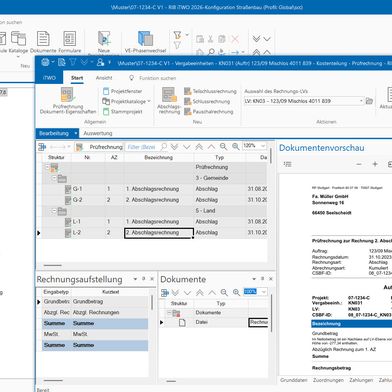The height and width of the screenshot is (392, 392).
Task: Click the user icon in front window title bar
Action: click(x=100, y=62)
